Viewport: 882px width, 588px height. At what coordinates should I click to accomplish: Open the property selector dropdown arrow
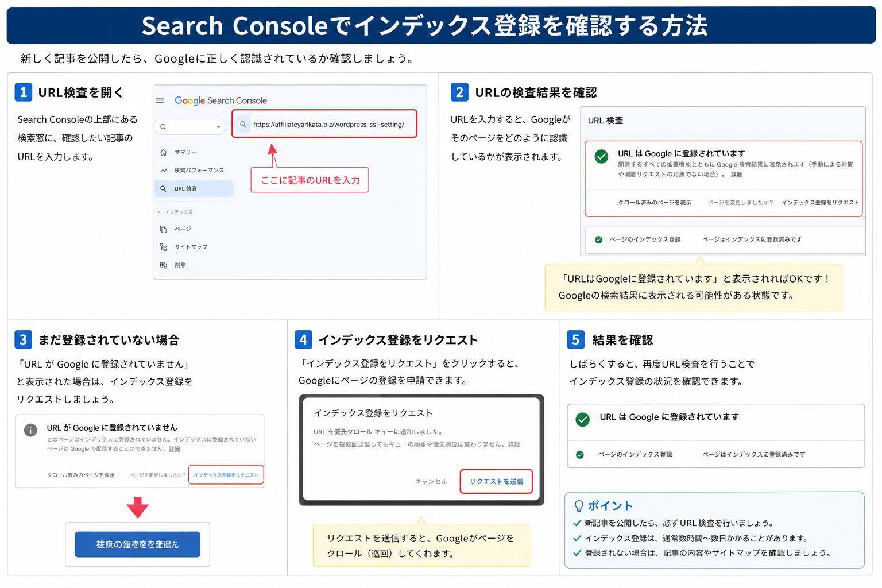coord(218,127)
